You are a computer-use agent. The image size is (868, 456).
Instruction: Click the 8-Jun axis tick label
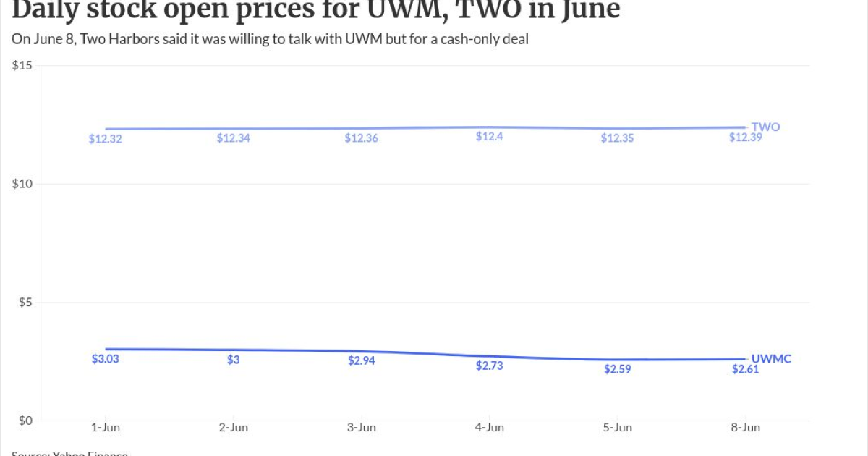click(x=745, y=428)
